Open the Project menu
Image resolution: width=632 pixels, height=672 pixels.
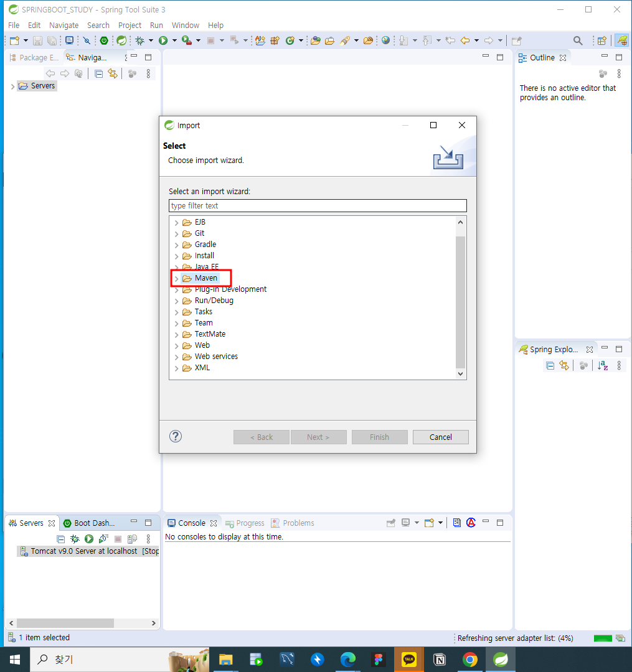(130, 26)
